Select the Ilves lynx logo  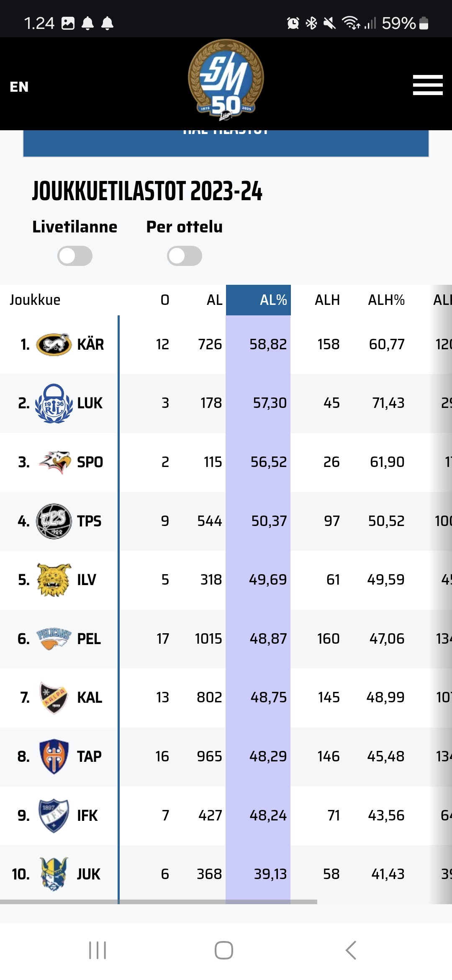coord(54,580)
